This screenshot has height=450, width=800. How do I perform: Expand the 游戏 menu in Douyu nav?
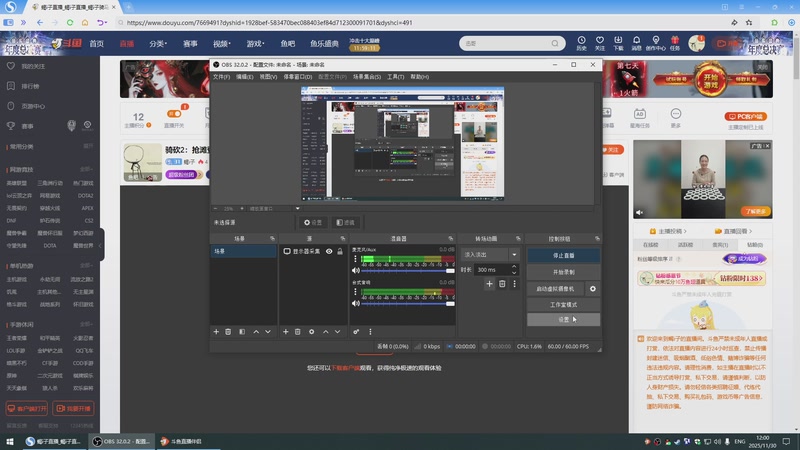tap(255, 44)
